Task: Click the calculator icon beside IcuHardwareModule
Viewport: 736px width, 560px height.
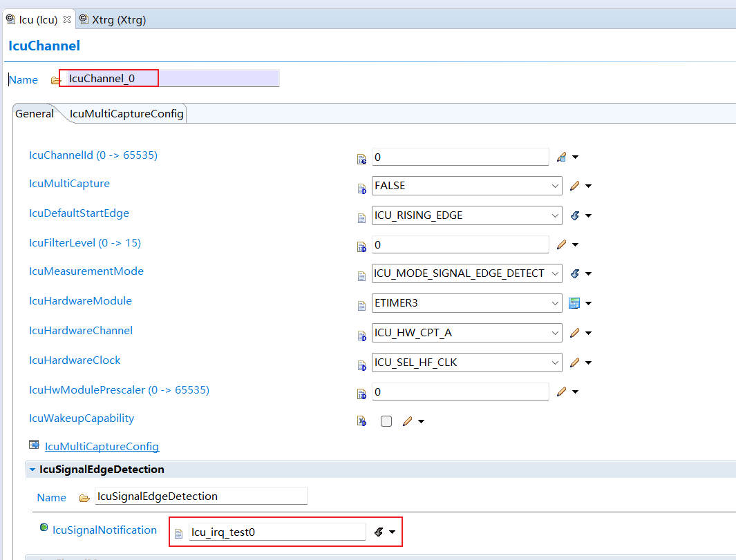Action: 574,303
